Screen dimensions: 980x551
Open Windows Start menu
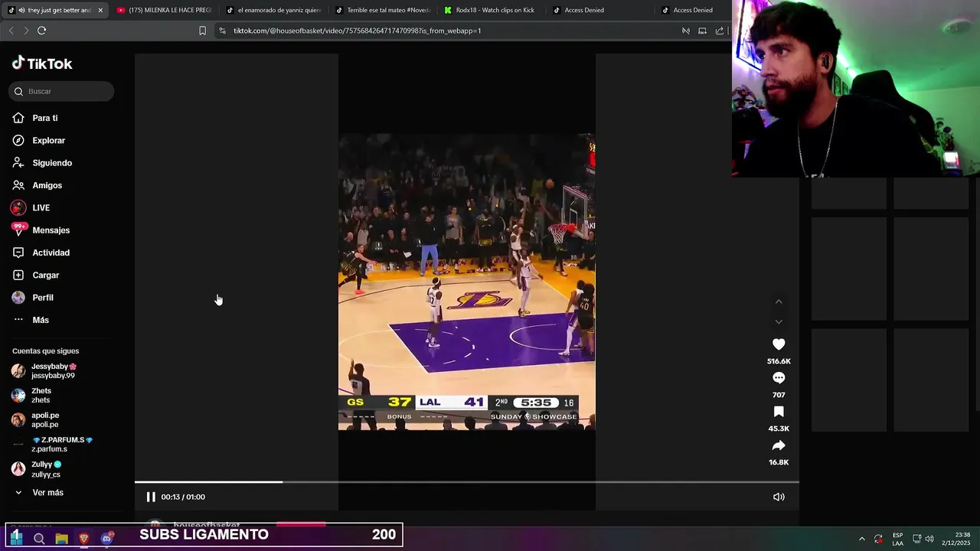click(x=16, y=538)
